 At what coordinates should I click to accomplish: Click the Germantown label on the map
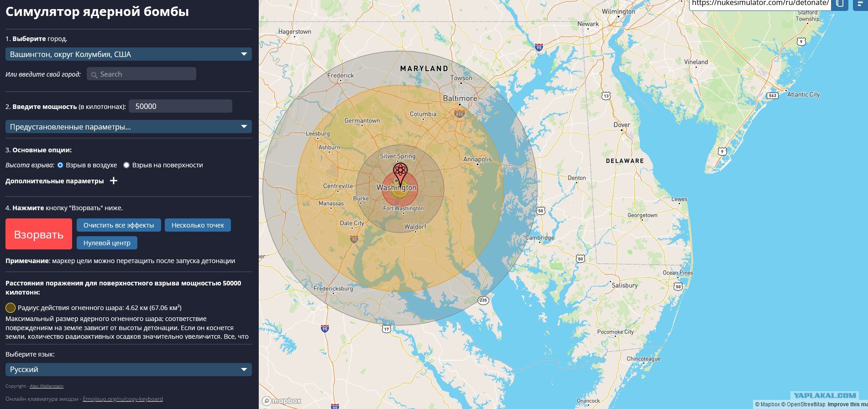[x=362, y=121]
